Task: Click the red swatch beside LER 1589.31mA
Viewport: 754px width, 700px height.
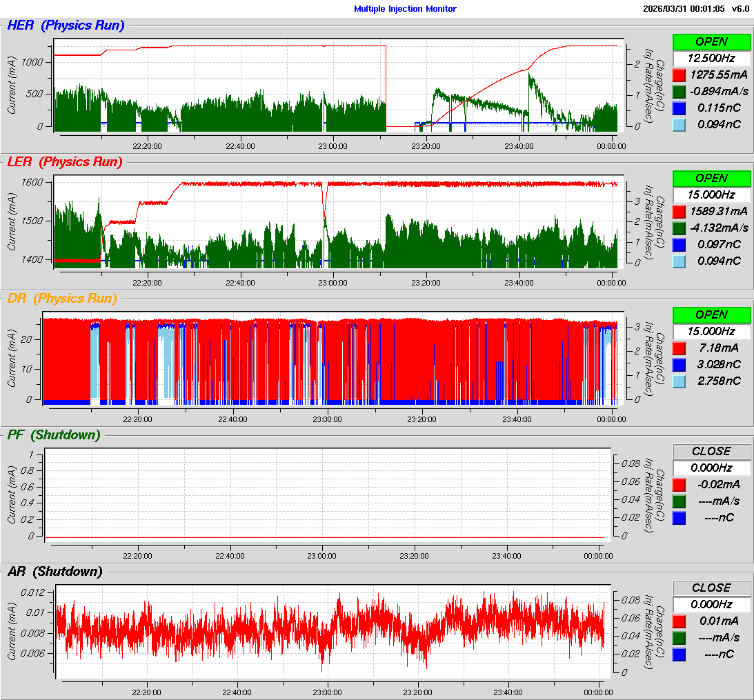Action: point(679,212)
